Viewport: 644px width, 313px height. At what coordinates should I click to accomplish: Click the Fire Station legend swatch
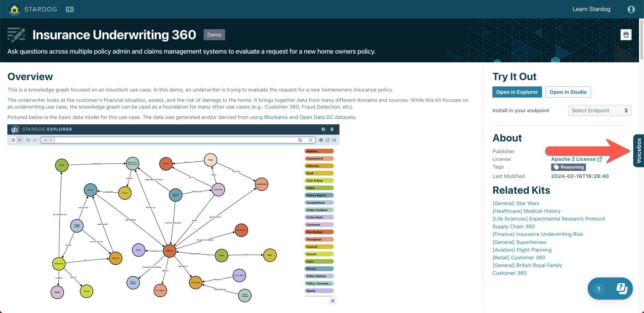[x=319, y=232]
